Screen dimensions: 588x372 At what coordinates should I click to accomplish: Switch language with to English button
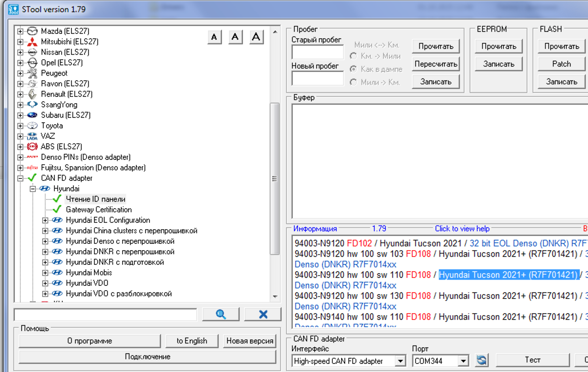192,341
